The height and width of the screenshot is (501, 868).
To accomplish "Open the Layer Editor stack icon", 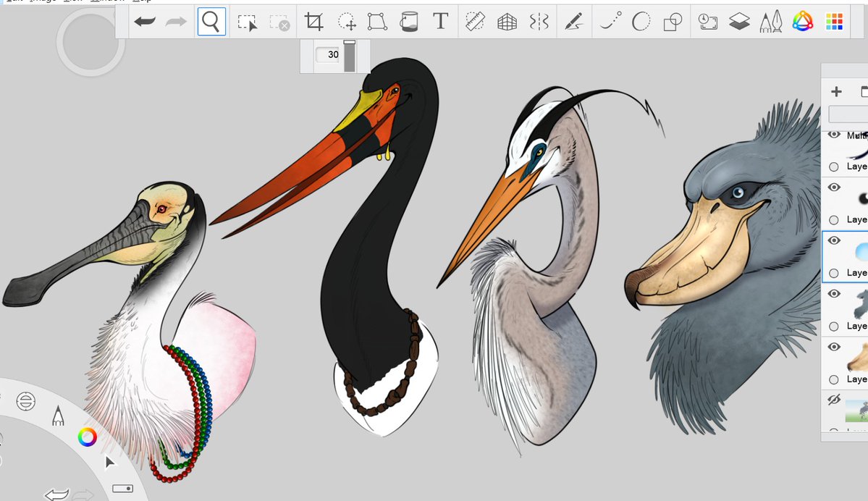I will pyautogui.click(x=739, y=22).
